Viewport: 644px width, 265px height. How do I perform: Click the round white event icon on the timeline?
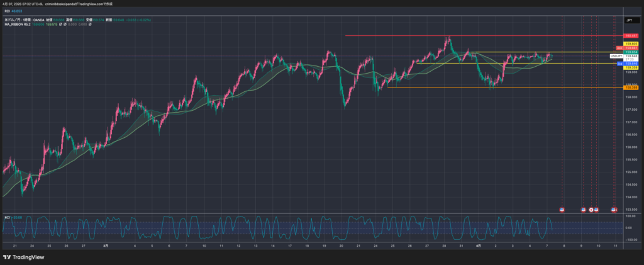pos(591,209)
